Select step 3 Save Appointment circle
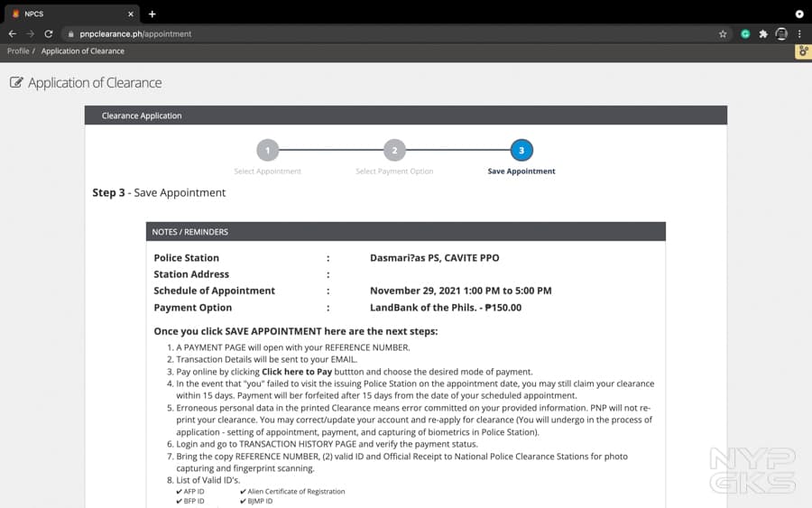The height and width of the screenshot is (508, 812). (x=521, y=151)
